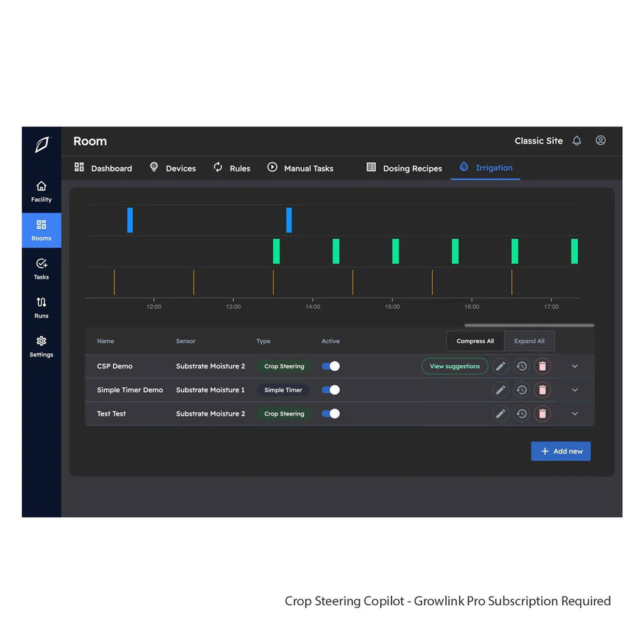This screenshot has width=644, height=644.
Task: Disable the CSP Demo active toggle
Action: point(331,366)
